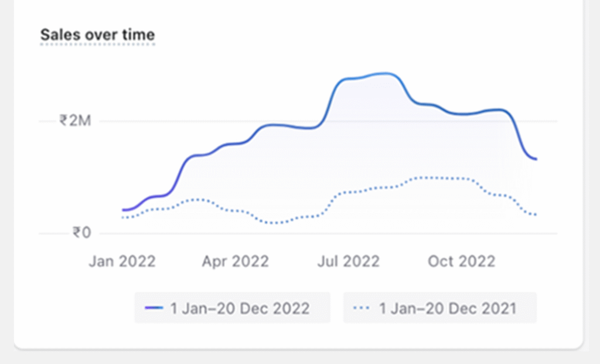Screen dimensions: 600x364
Task: Select the Apr 2022 x-axis label
Action: [235, 261]
